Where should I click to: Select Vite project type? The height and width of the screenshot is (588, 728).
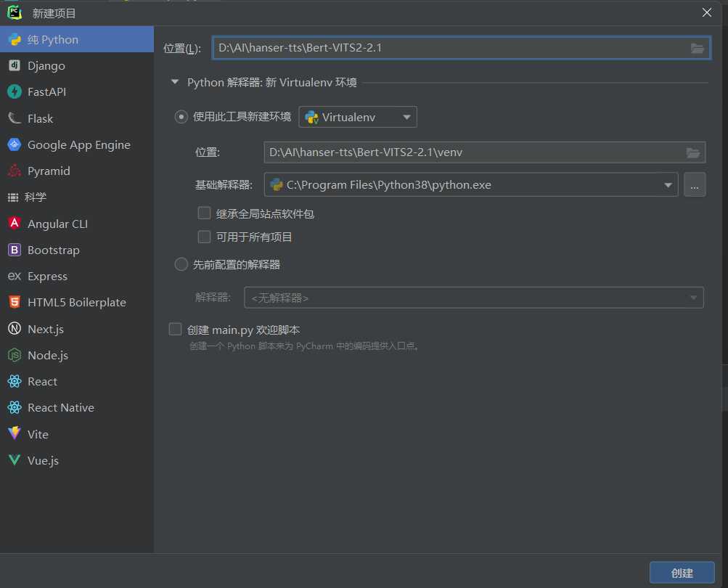pos(77,434)
